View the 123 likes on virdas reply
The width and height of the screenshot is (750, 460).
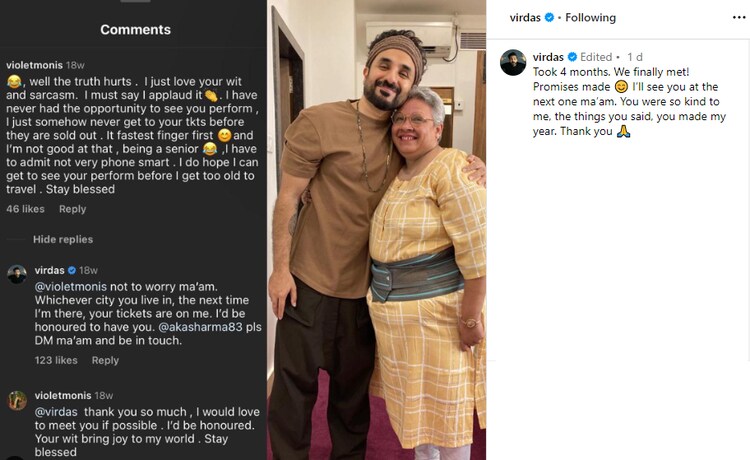(x=56, y=360)
